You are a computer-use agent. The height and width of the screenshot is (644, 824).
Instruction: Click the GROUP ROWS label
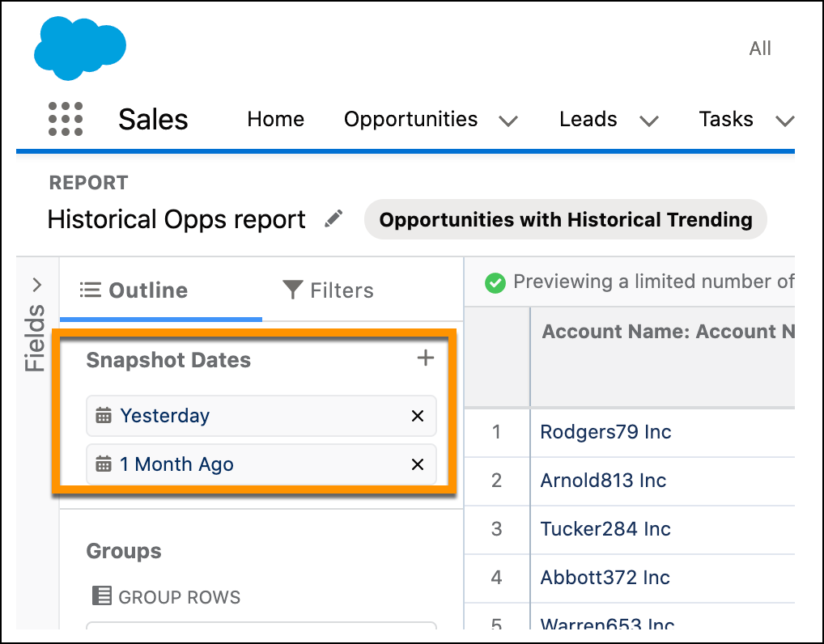(x=179, y=597)
